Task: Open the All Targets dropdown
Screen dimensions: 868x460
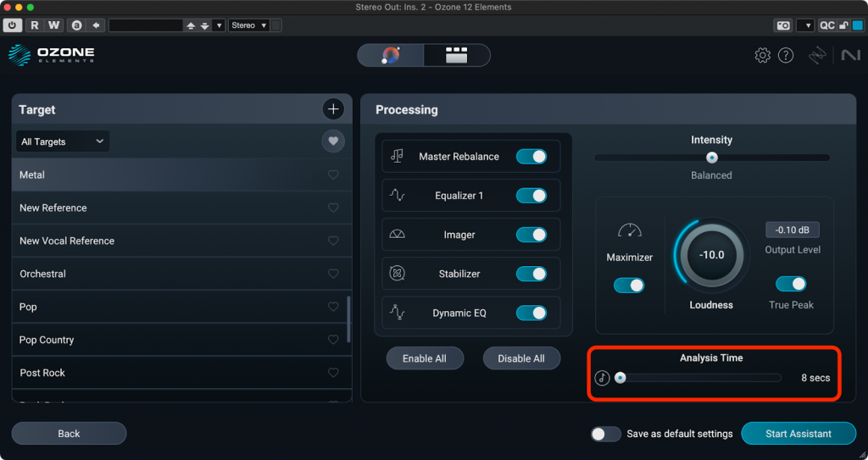Action: tap(63, 141)
